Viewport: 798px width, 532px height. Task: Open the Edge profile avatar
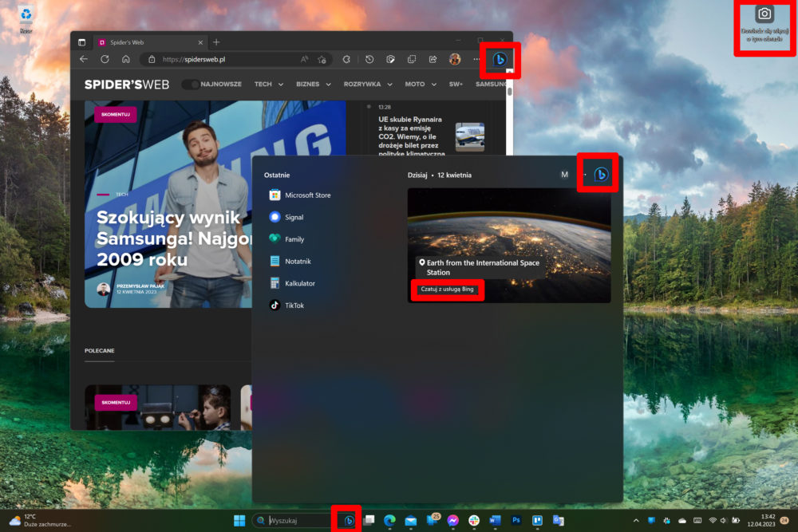click(x=455, y=60)
